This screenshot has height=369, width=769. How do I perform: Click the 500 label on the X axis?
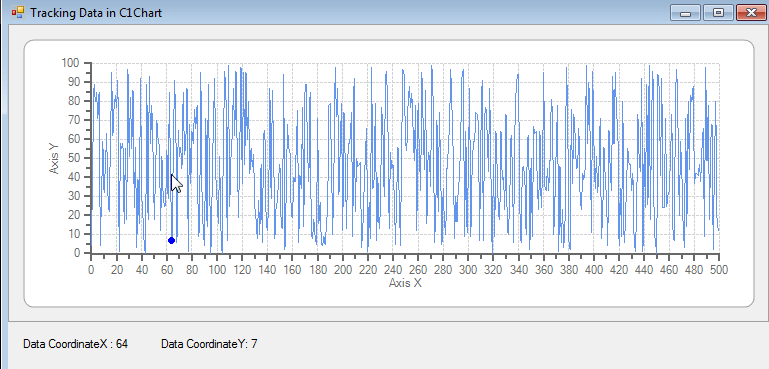pyautogui.click(x=719, y=270)
